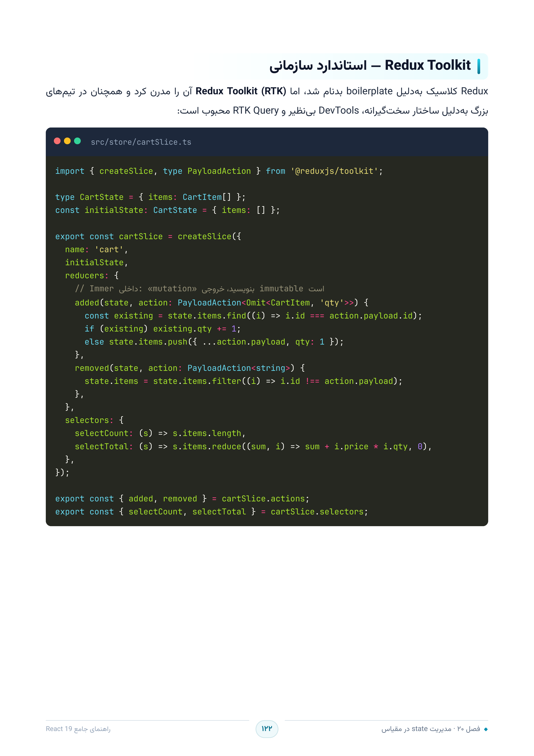Click the state.items.filter line
Screen dimensions: 534x756
tap(244, 381)
